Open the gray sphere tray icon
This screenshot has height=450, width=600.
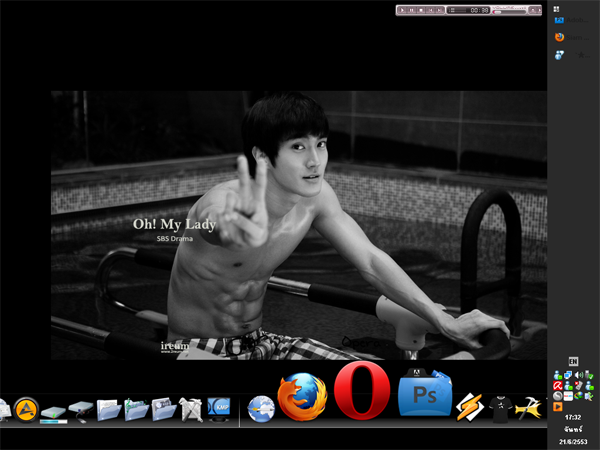(558, 396)
